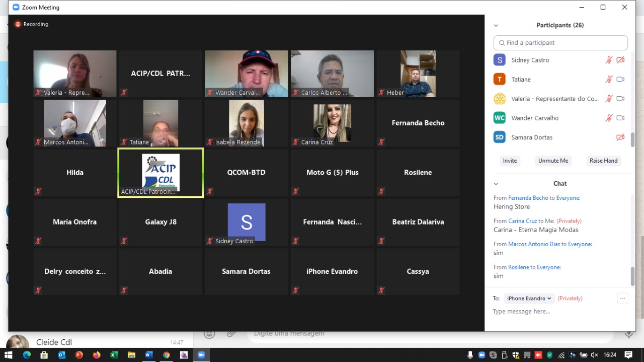Open the chat more options ellipsis button
The image size is (644, 362).
tap(622, 299)
